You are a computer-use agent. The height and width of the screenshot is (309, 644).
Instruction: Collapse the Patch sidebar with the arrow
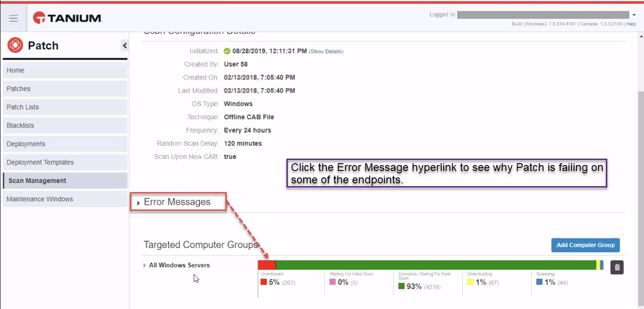coord(124,45)
